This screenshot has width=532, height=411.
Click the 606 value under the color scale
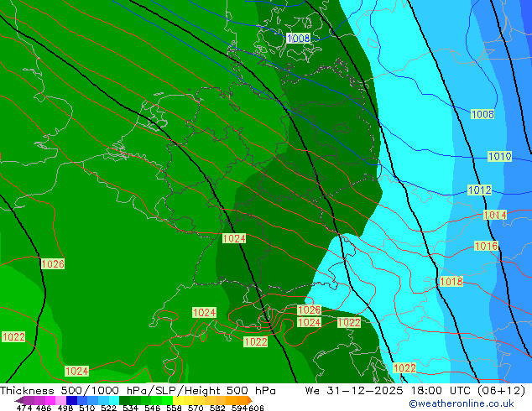(x=256, y=408)
